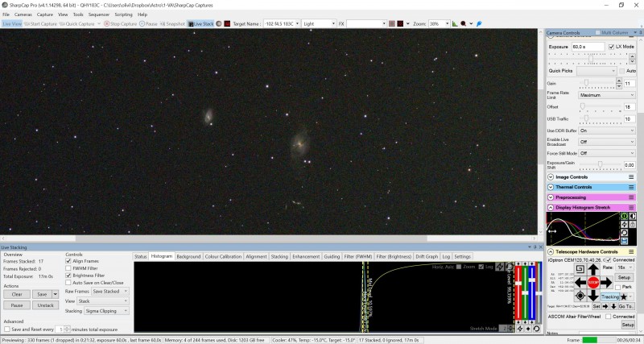Tick Save and Reset every checkbox
644x344 pixels.
click(7, 329)
